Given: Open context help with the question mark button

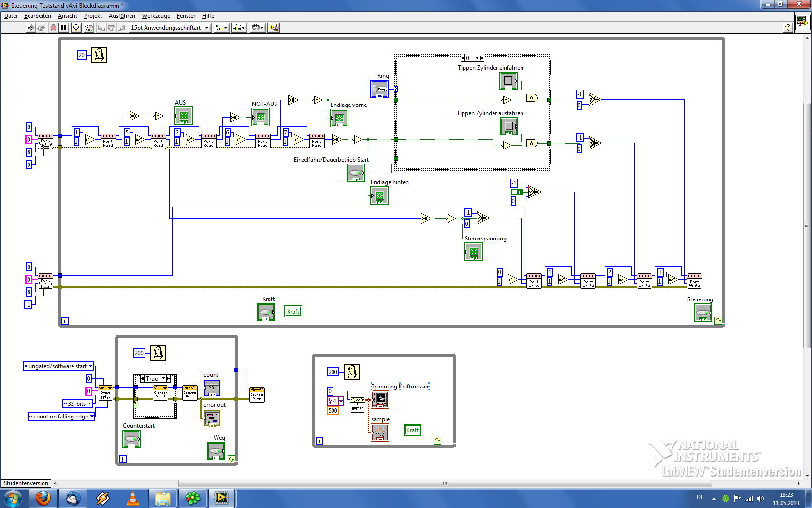Looking at the screenshot, I should tap(787, 28).
